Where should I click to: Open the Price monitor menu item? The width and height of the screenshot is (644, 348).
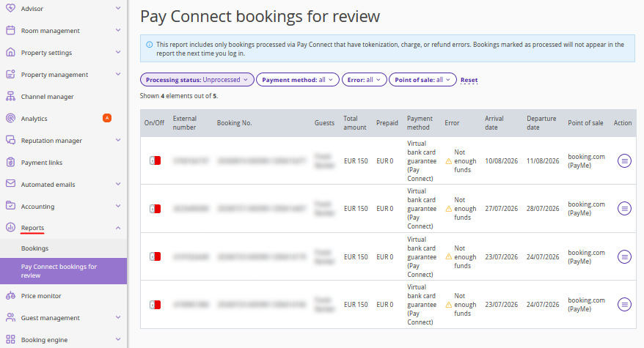63,295
